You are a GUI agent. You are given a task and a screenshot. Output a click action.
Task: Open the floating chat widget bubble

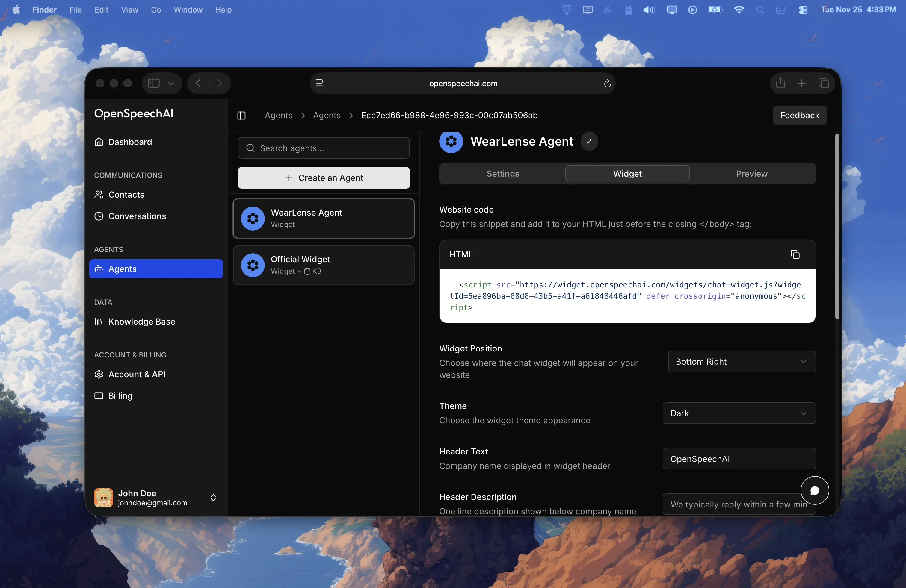[x=815, y=491]
